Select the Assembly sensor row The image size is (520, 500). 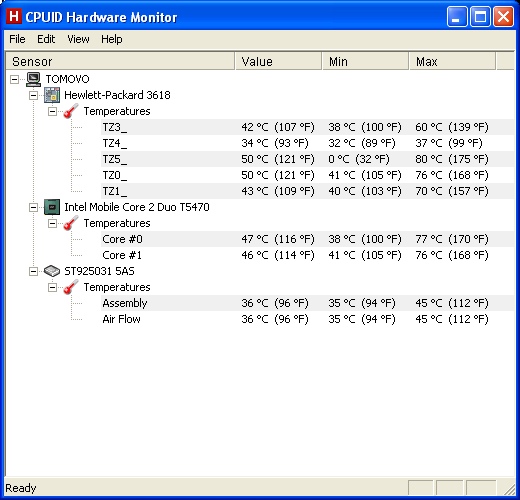tap(307, 303)
